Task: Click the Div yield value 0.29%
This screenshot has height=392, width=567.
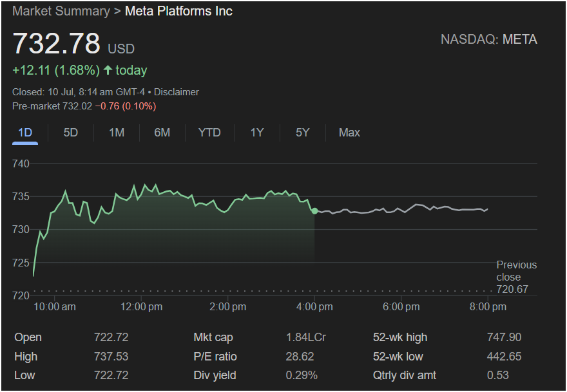Action: coord(302,375)
